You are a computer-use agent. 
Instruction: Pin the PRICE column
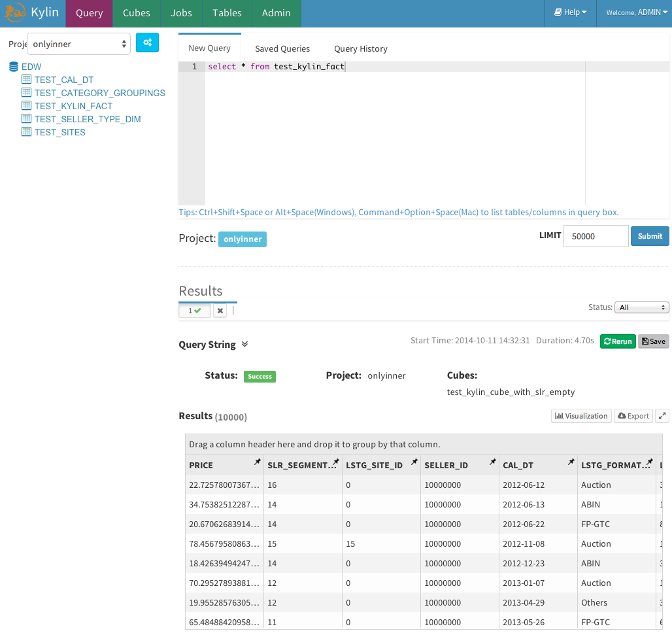point(257,462)
